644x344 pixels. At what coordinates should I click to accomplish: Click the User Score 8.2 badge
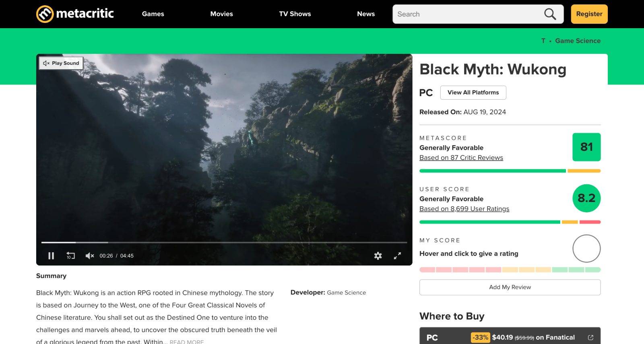tap(586, 198)
